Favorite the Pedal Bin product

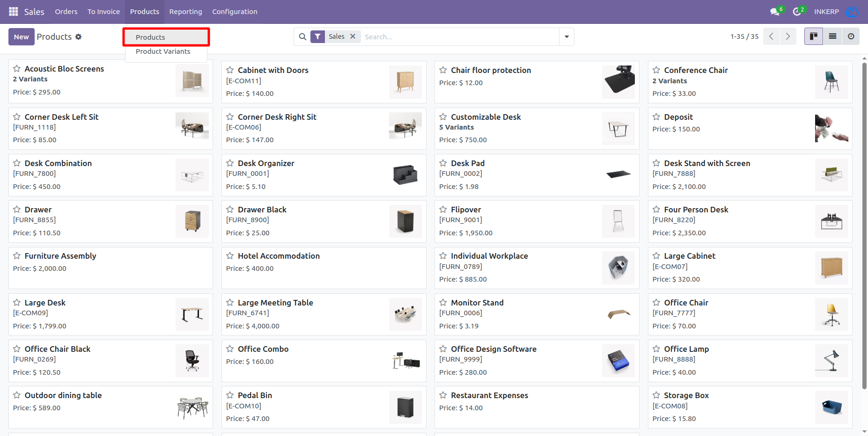click(230, 395)
